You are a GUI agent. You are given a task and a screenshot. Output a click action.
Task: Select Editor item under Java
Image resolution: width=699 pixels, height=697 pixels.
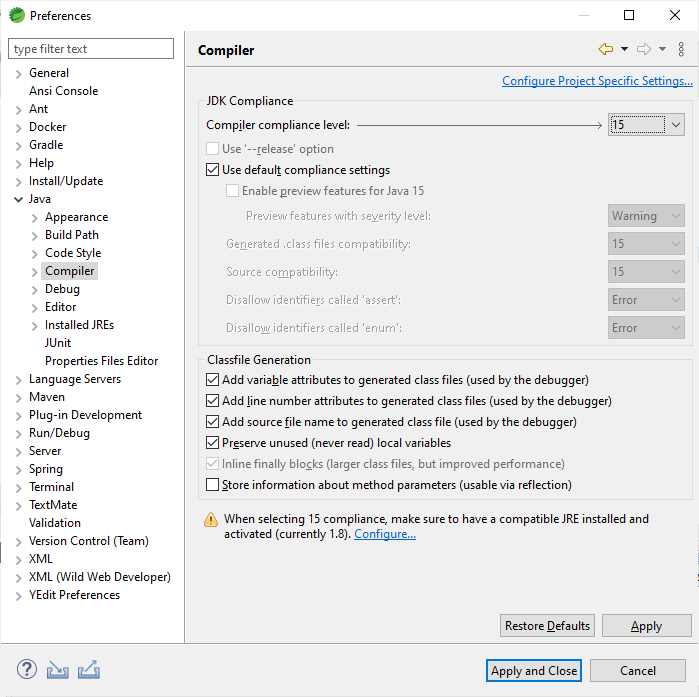61,307
